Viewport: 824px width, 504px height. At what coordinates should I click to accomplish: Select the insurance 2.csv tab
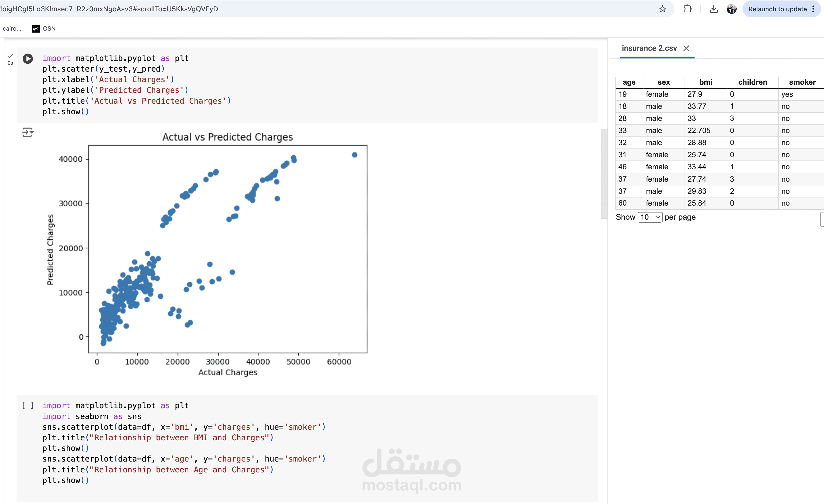click(x=649, y=48)
